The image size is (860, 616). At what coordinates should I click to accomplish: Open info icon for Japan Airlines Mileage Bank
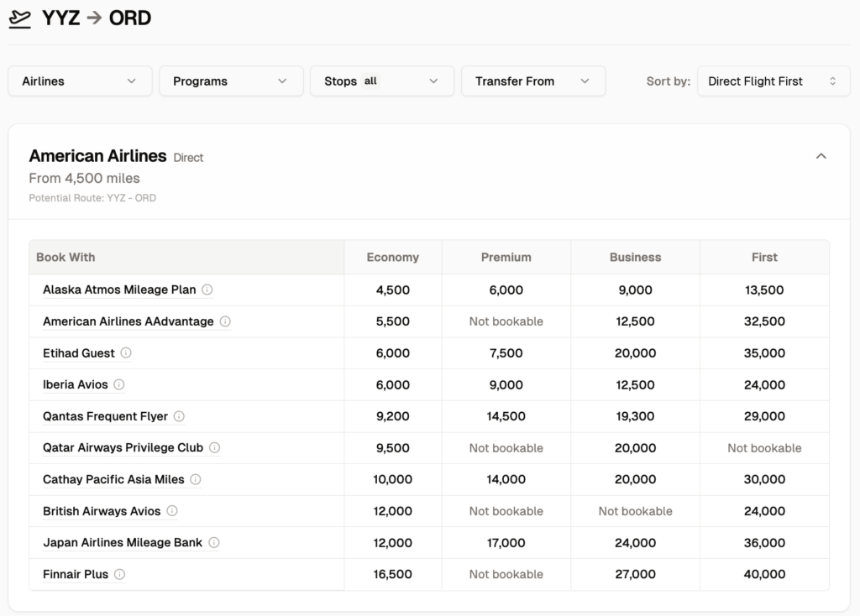(x=214, y=542)
